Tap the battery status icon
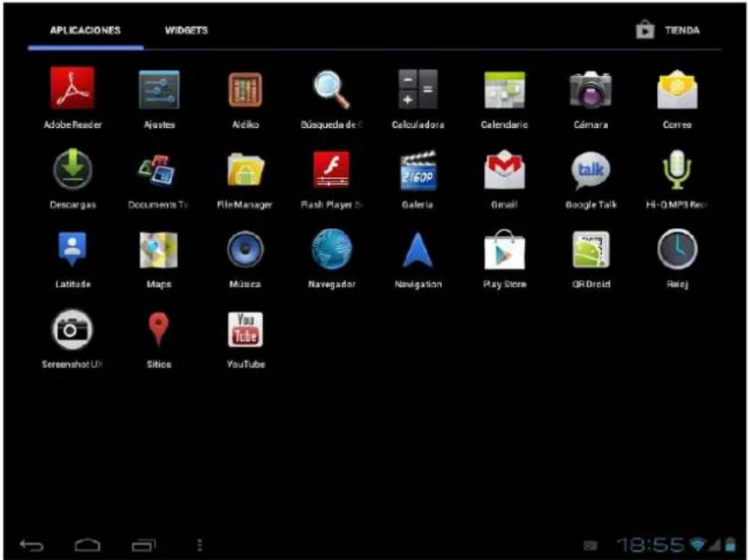 click(731, 544)
